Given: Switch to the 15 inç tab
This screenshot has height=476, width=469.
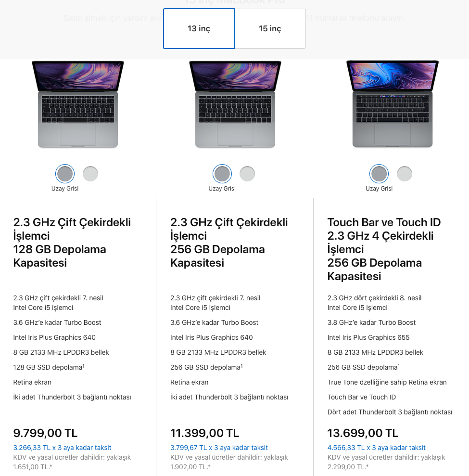Looking at the screenshot, I should click(x=270, y=28).
